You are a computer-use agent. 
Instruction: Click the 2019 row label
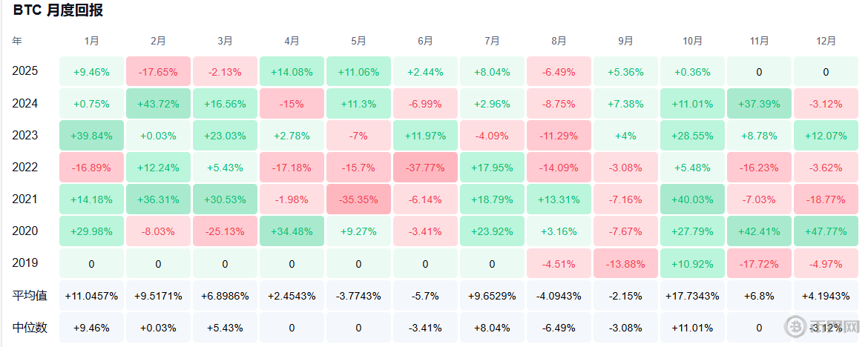tap(24, 262)
